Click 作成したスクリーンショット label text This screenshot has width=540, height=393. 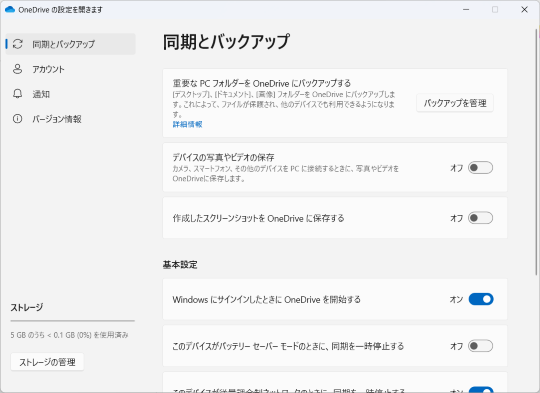pyautogui.click(x=258, y=218)
